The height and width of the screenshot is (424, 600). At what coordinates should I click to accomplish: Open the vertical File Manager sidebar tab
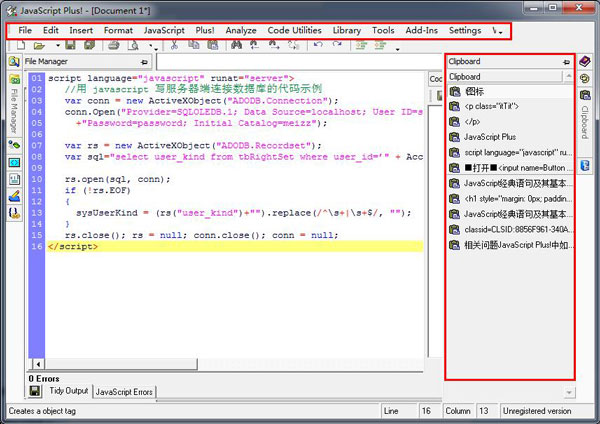[x=14, y=111]
